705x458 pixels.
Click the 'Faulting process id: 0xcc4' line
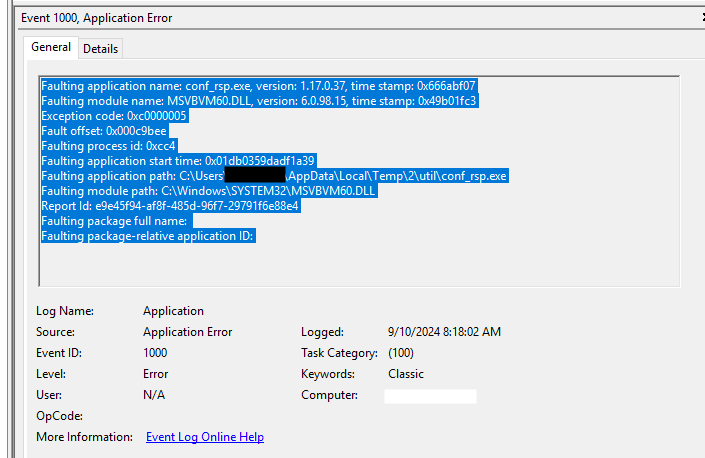pos(109,146)
